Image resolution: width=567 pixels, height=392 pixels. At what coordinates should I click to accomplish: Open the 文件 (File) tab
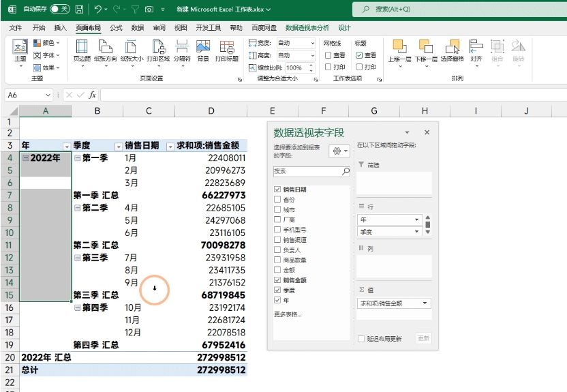15,28
